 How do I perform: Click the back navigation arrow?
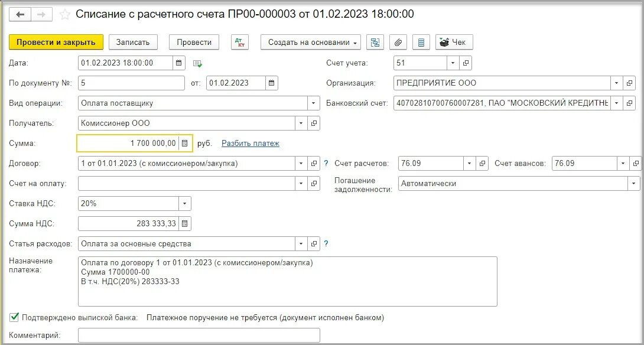tap(21, 14)
